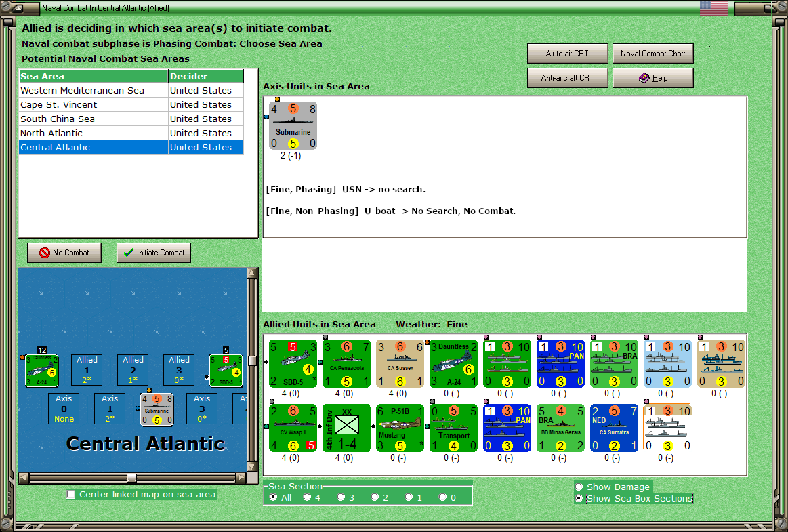Pick the BB Minas Gerais battleship counter
The height and width of the screenshot is (532, 788).
pos(560,428)
